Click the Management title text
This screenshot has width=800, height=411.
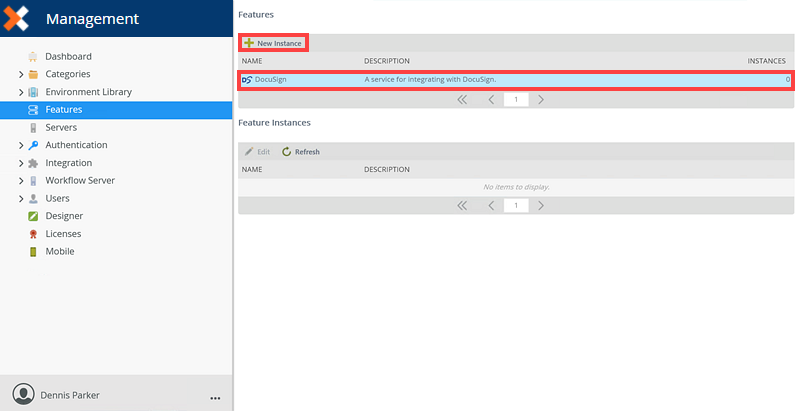click(92, 19)
